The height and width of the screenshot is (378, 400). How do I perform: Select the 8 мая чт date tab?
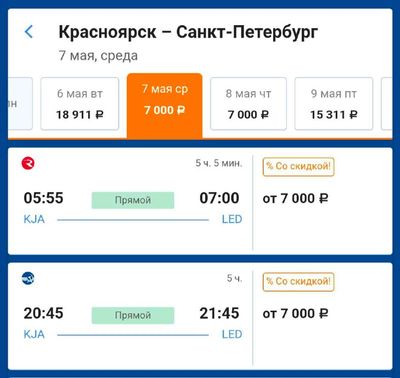pyautogui.click(x=248, y=104)
